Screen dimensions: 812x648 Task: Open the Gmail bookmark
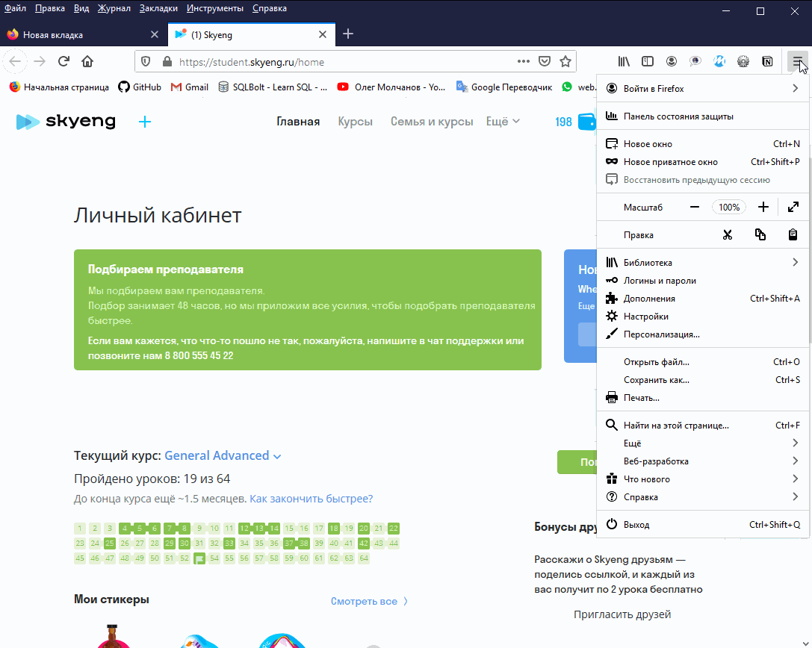[x=190, y=87]
